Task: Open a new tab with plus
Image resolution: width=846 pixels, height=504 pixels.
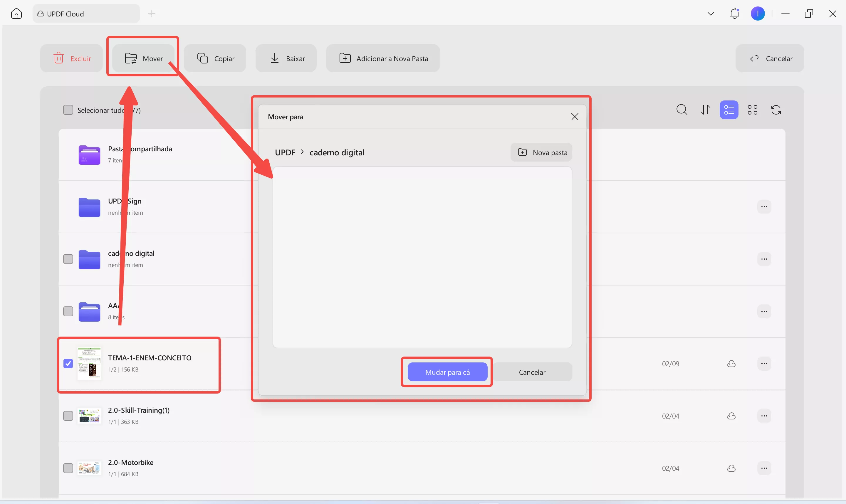Action: pyautogui.click(x=152, y=14)
